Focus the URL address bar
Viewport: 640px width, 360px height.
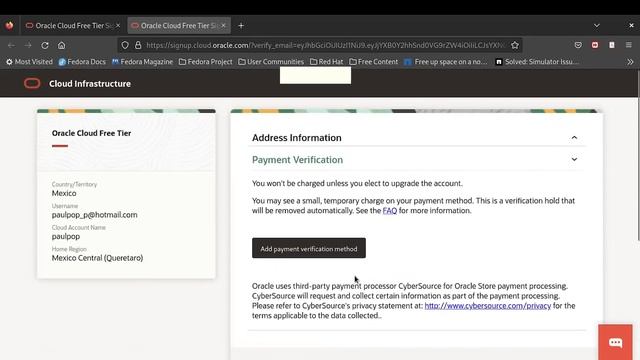(325, 45)
